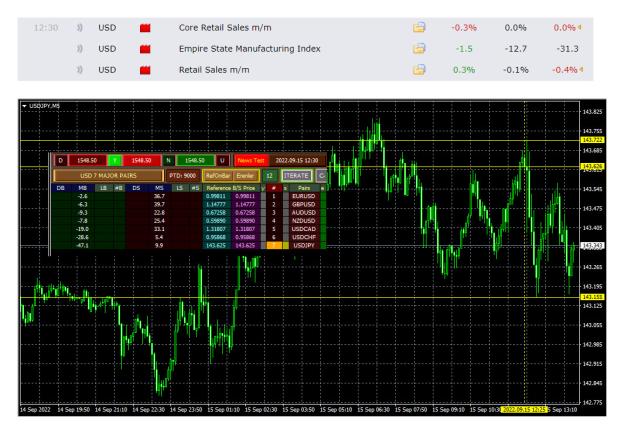Open the detail folder icon for Empire State Manufacturing Index

click(x=419, y=48)
